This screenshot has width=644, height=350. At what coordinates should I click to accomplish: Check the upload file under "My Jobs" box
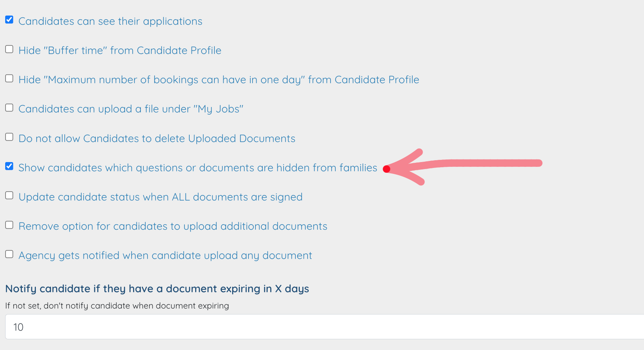click(9, 108)
